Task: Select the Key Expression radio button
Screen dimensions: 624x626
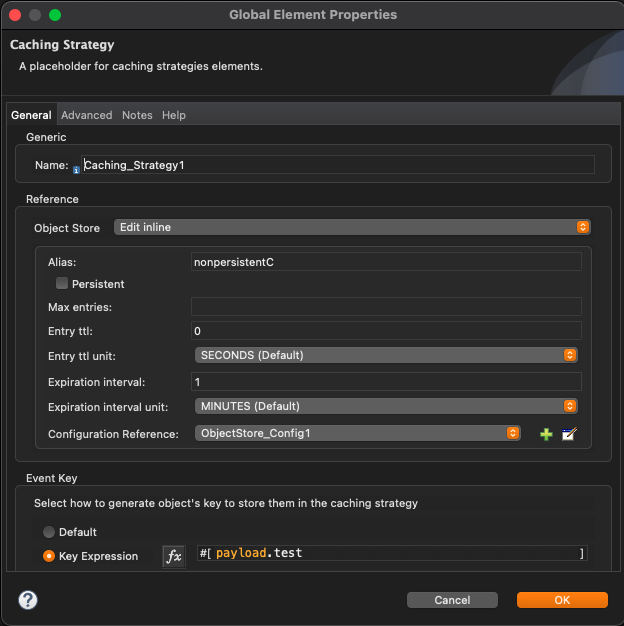Action: pos(49,556)
